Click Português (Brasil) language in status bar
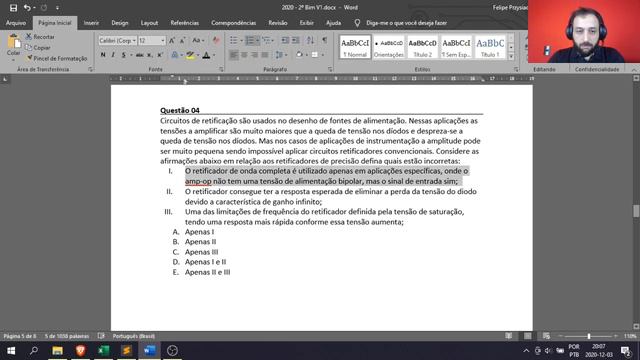This screenshot has width=640, height=360. tap(133, 336)
